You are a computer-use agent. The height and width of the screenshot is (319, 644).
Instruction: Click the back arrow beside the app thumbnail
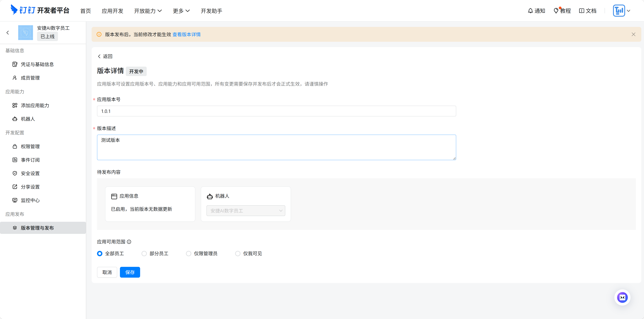[x=8, y=32]
